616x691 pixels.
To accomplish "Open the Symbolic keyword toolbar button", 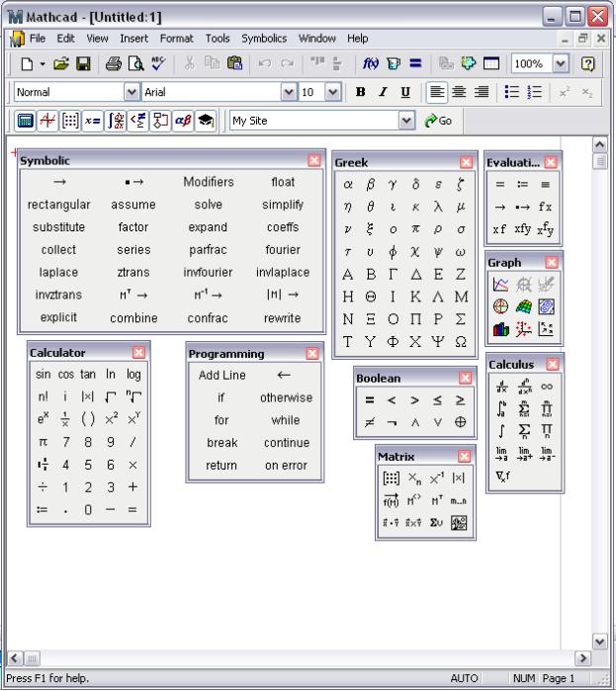I will (206, 121).
